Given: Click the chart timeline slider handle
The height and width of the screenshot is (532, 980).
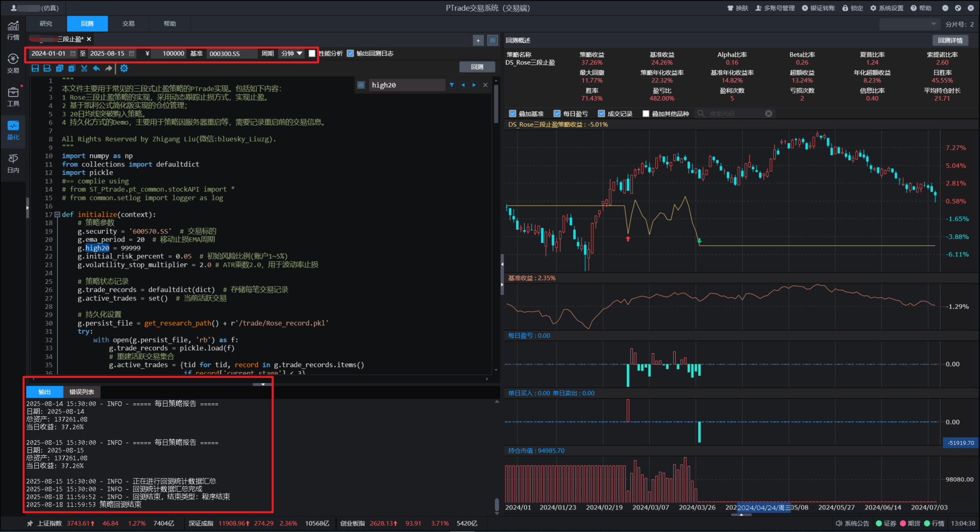Looking at the screenshot, I should click(742, 515).
